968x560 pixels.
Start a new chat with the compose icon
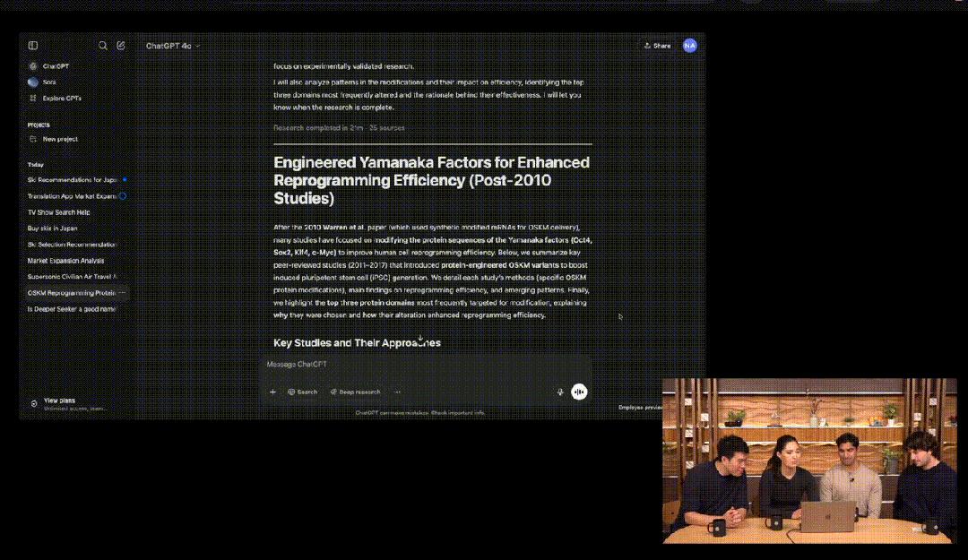coord(121,46)
